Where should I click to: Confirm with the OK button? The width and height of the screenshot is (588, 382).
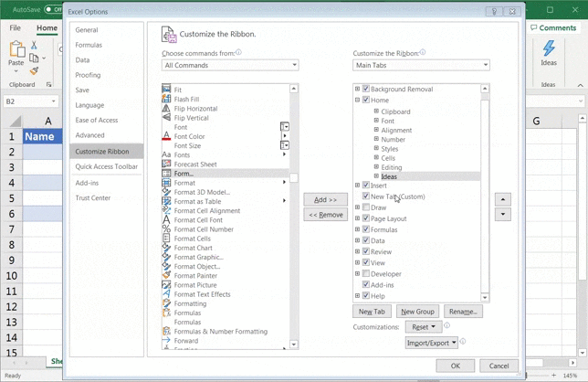456,366
